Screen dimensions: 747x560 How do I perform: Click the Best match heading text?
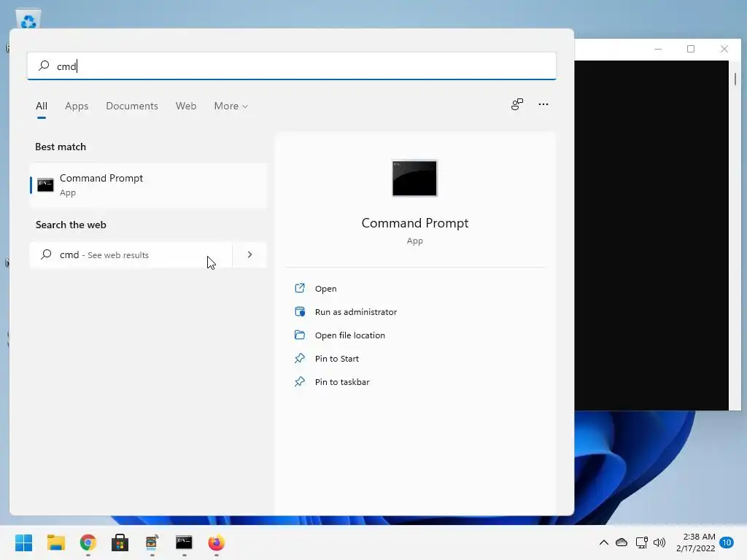[61, 147]
